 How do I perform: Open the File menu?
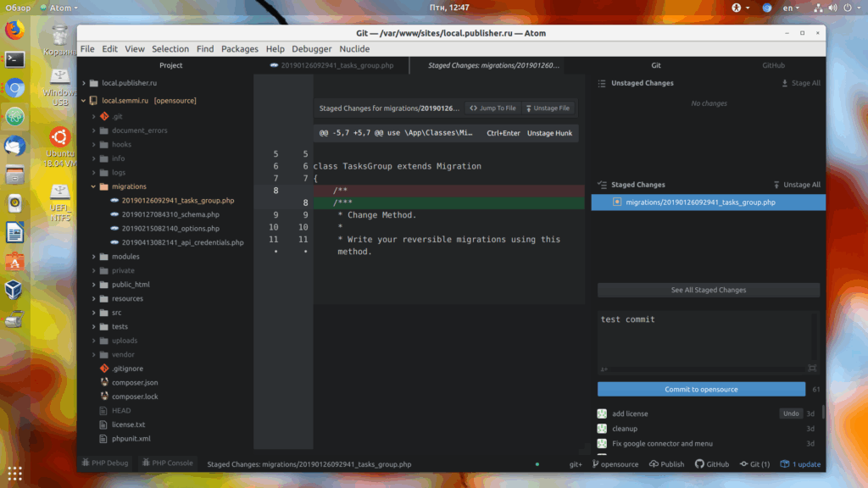[87, 48]
